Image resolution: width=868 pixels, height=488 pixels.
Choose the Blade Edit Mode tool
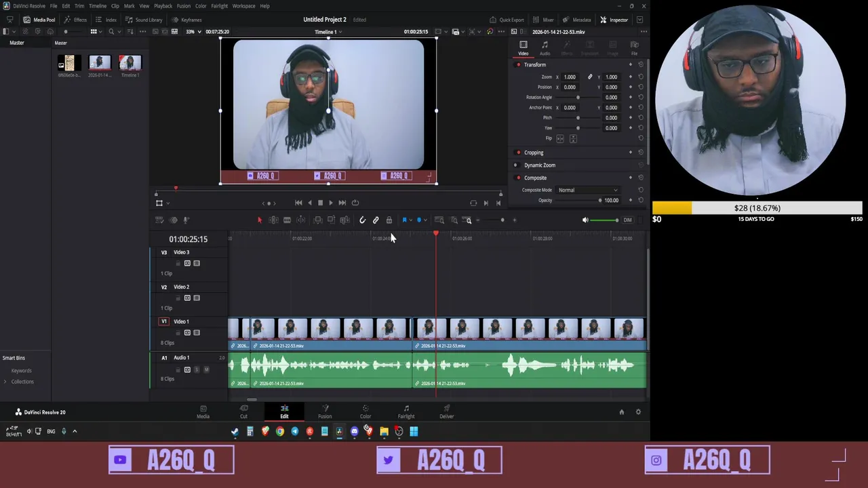coord(287,220)
